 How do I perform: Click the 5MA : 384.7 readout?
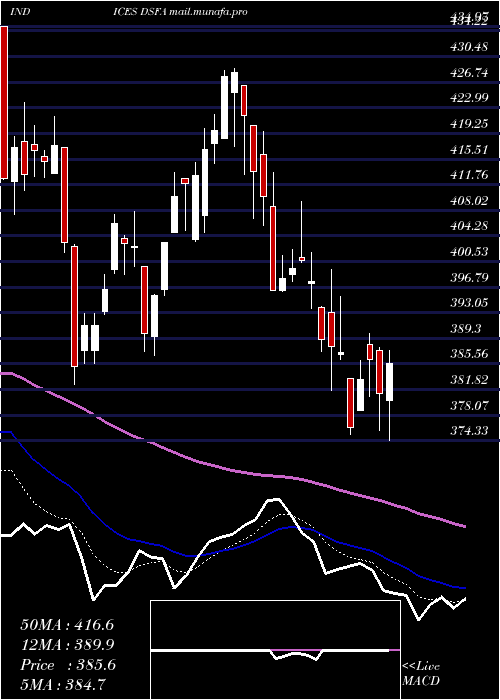(63, 685)
